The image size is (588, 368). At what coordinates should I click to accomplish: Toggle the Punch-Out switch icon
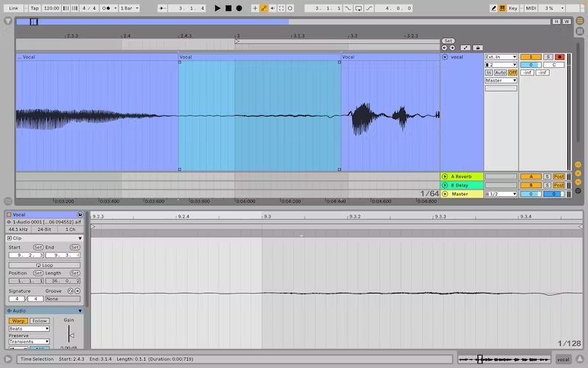[x=369, y=8]
